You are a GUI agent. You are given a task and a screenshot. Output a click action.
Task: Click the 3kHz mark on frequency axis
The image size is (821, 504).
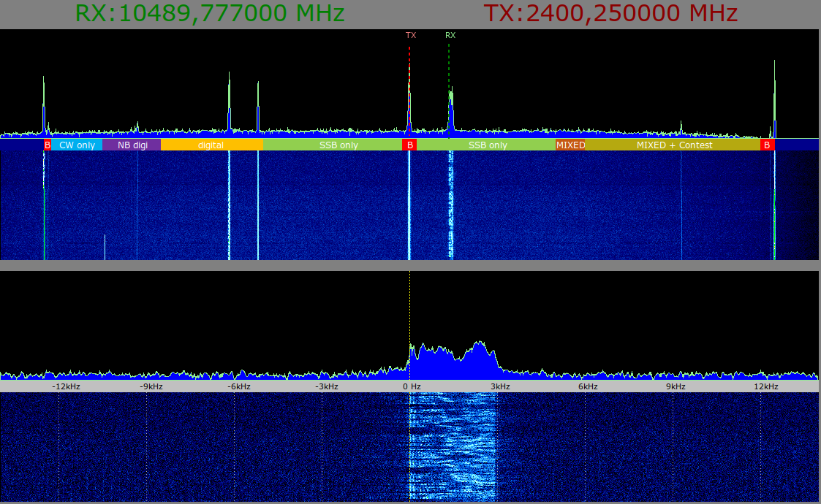(500, 386)
